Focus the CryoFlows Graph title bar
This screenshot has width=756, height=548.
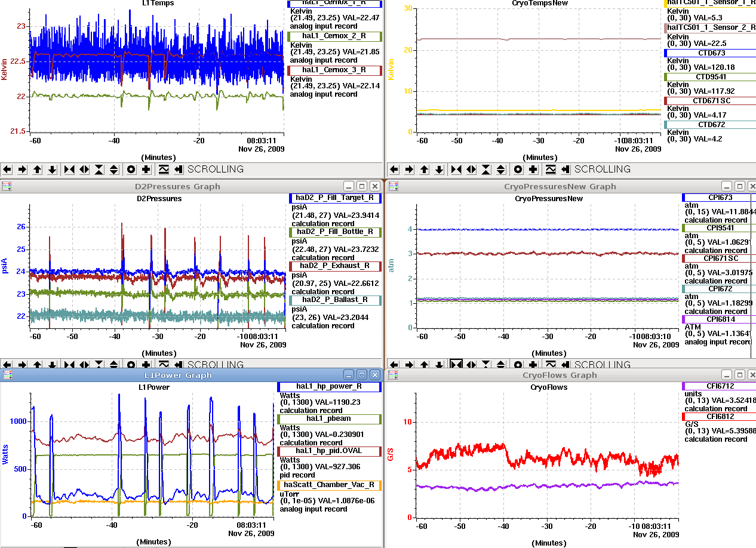(560, 375)
